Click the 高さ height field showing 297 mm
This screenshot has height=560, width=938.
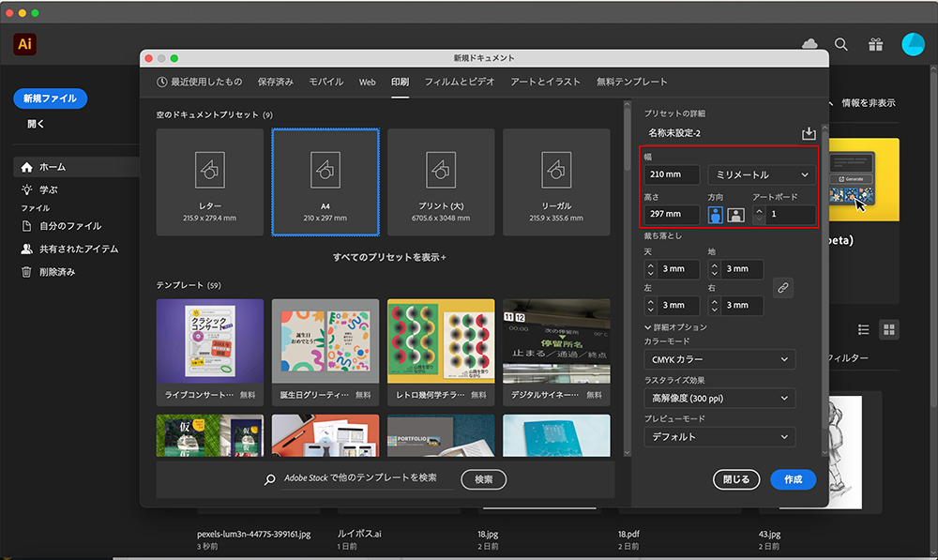pos(672,214)
